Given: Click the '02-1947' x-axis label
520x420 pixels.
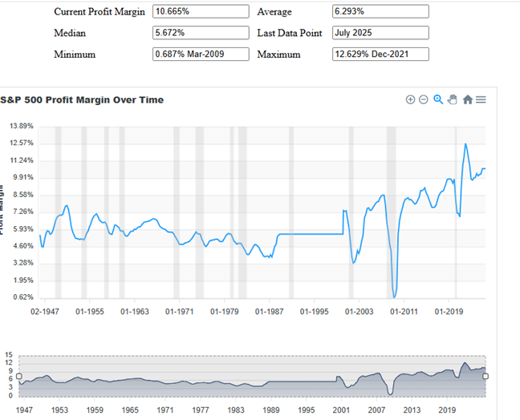Looking at the screenshot, I should tap(45, 312).
